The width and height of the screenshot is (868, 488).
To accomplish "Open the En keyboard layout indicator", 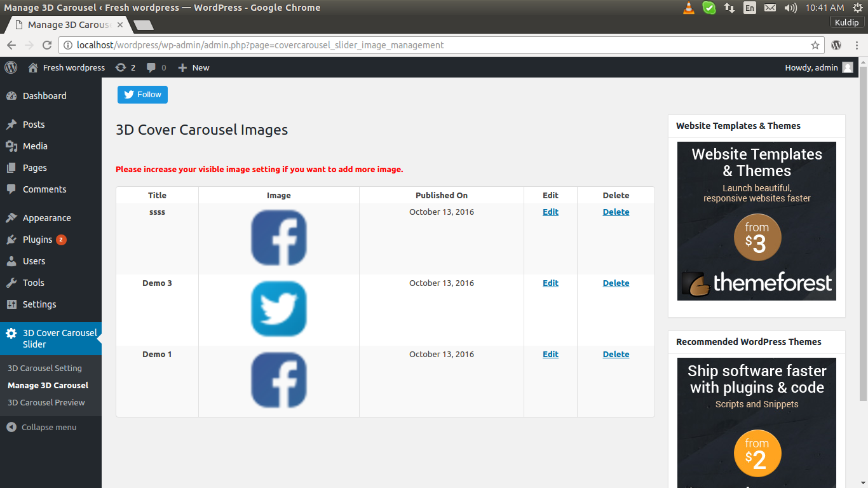I will point(750,8).
